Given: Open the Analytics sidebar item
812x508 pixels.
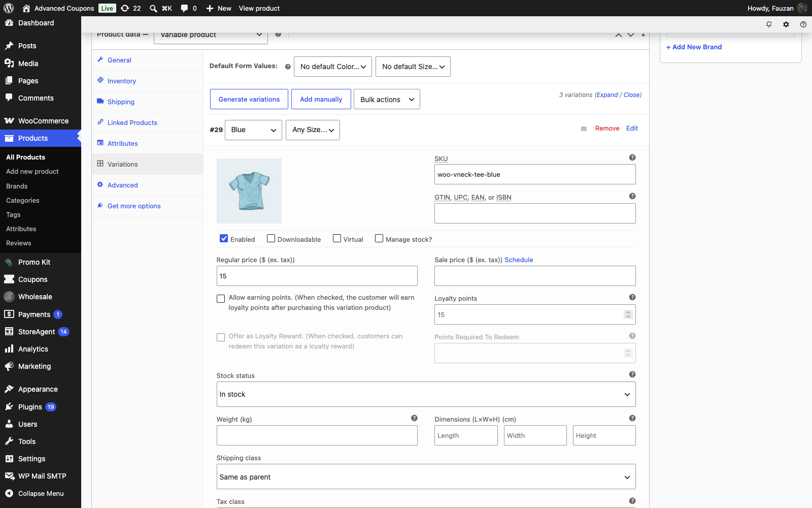Looking at the screenshot, I should tap(41, 349).
